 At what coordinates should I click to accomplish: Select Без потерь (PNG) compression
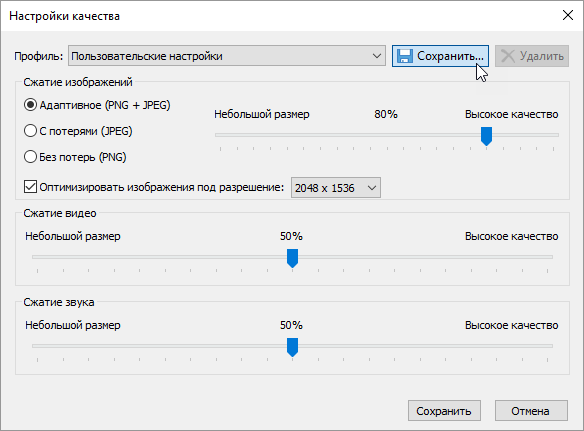[30, 157]
